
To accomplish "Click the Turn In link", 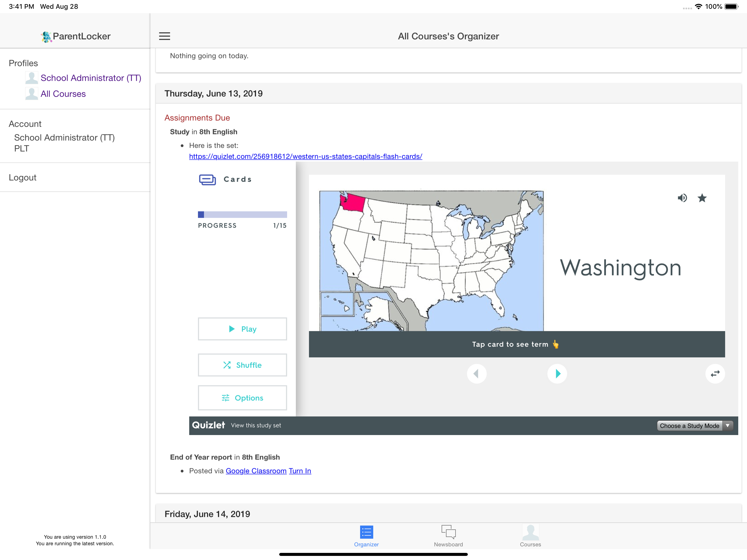I will pyautogui.click(x=300, y=471).
